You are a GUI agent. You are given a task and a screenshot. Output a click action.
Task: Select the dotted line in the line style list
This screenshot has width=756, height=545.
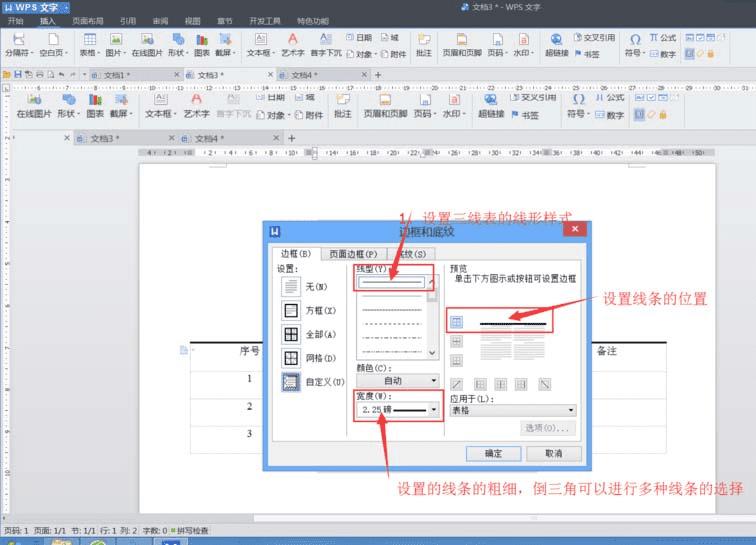(x=392, y=310)
